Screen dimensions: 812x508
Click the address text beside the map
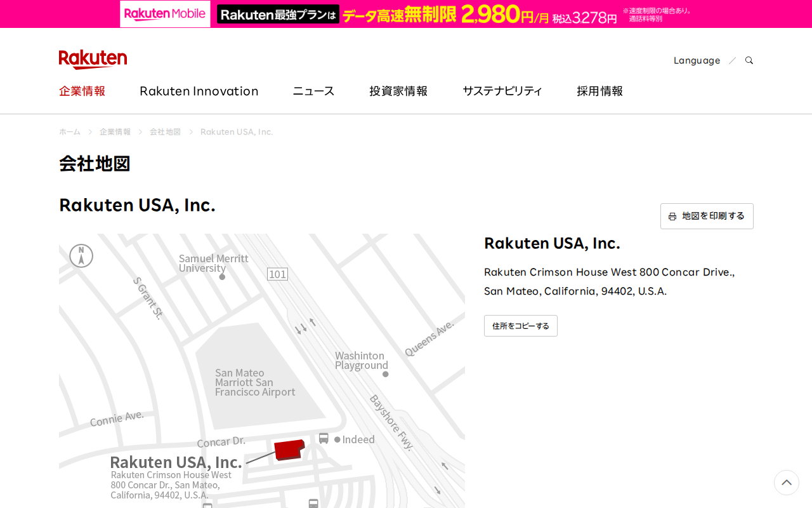(609, 281)
